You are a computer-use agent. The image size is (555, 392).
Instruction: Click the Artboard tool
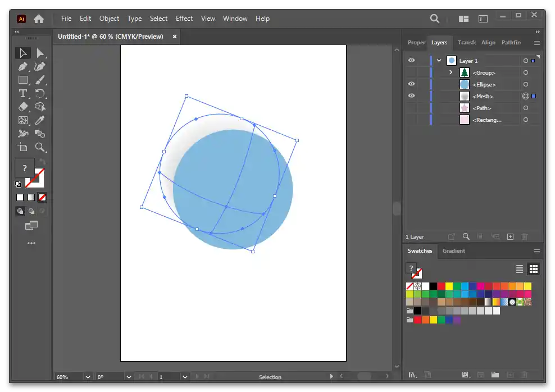[23, 147]
